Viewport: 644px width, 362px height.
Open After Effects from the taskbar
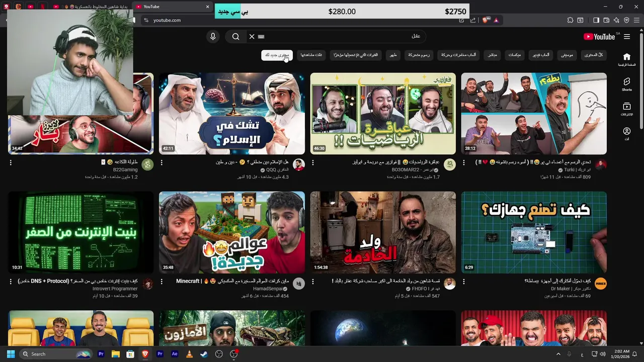[x=175, y=354]
